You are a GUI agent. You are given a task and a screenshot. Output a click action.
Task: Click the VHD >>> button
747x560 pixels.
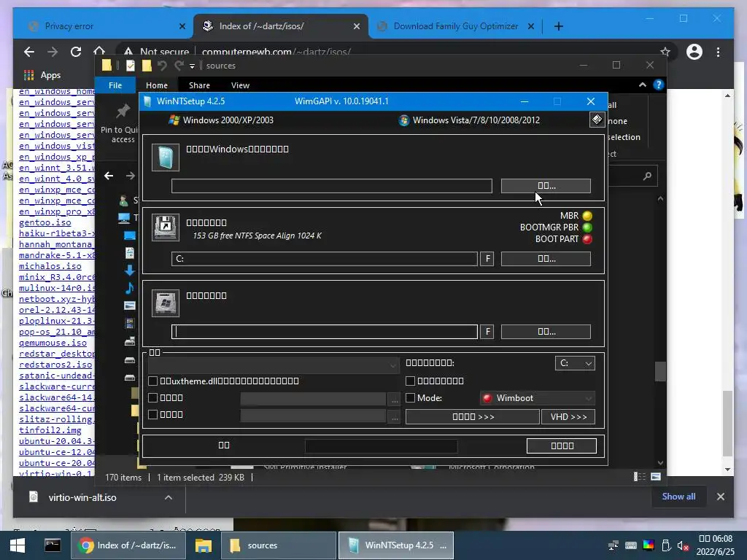[x=568, y=416]
